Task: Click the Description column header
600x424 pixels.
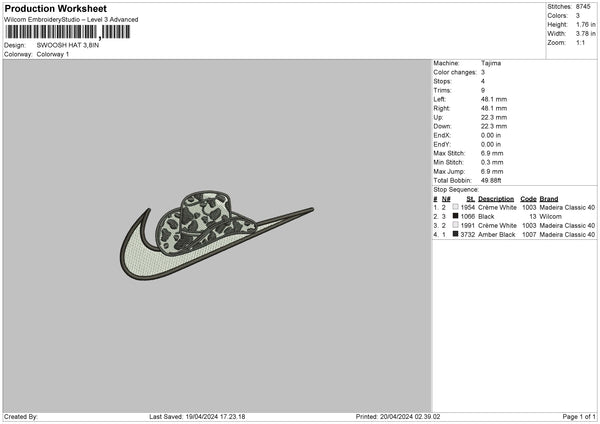Action: click(x=496, y=199)
